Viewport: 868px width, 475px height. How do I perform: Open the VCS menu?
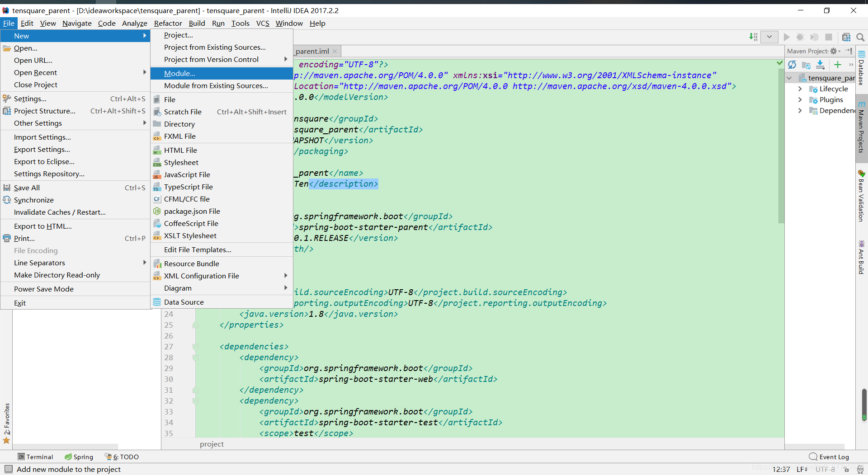pyautogui.click(x=263, y=24)
